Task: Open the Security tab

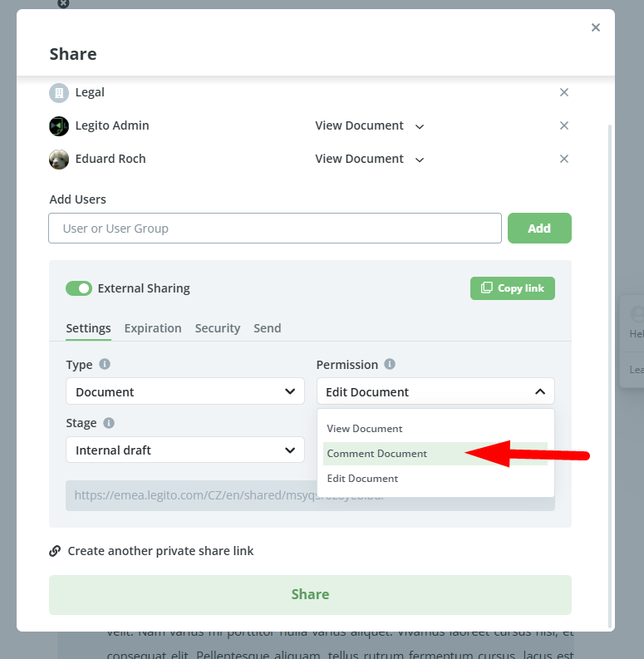Action: tap(218, 328)
